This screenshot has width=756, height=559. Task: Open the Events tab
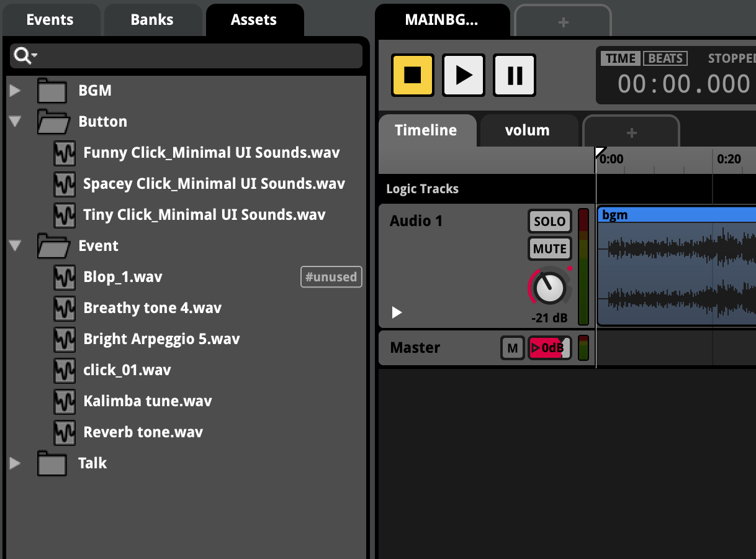coord(50,20)
